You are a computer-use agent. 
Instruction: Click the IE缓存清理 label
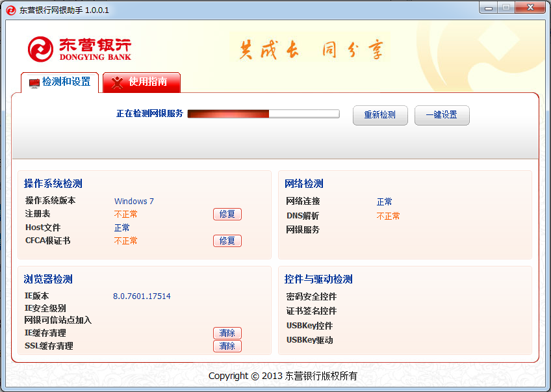coord(45,333)
